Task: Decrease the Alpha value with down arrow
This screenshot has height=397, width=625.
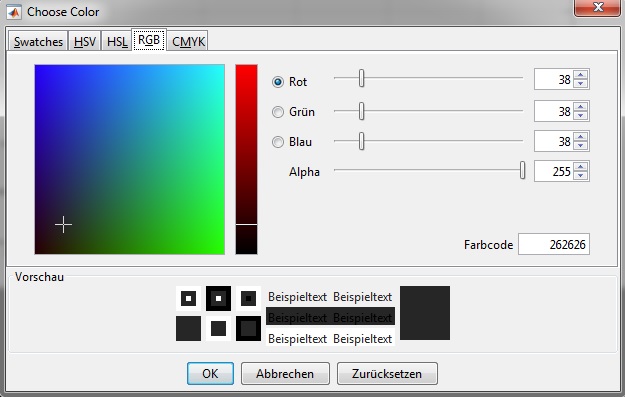Action: (581, 176)
